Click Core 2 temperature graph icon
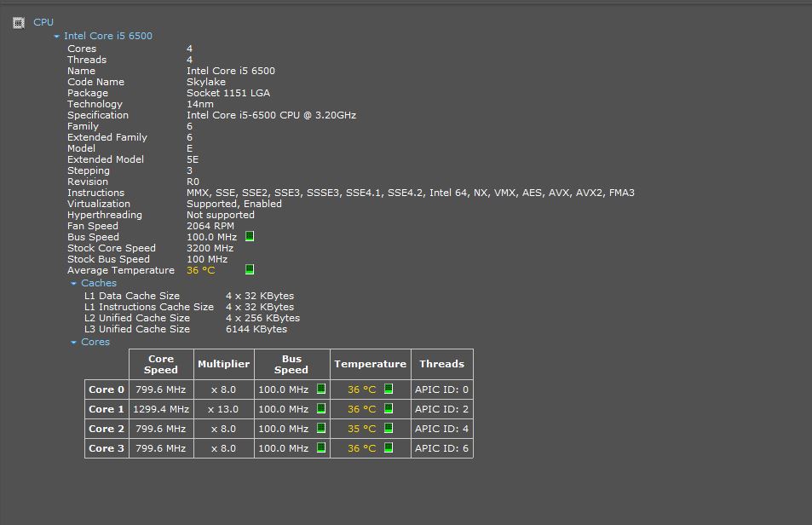The height and width of the screenshot is (525, 812). tap(389, 428)
